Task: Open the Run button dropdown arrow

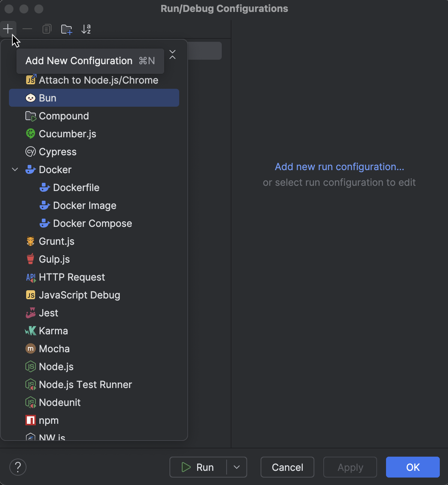Action: [237, 467]
